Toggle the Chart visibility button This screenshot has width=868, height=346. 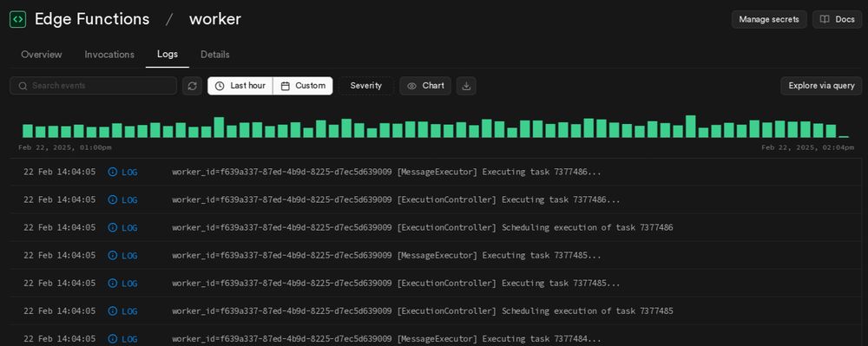425,86
